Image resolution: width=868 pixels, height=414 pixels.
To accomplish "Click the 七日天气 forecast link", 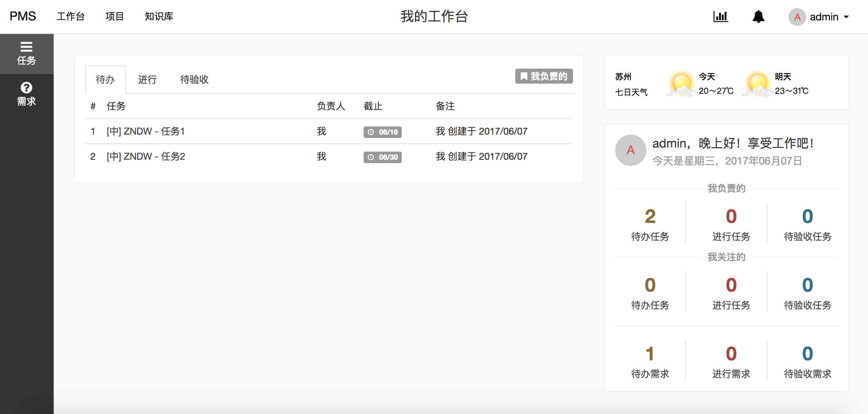I will pyautogui.click(x=631, y=92).
